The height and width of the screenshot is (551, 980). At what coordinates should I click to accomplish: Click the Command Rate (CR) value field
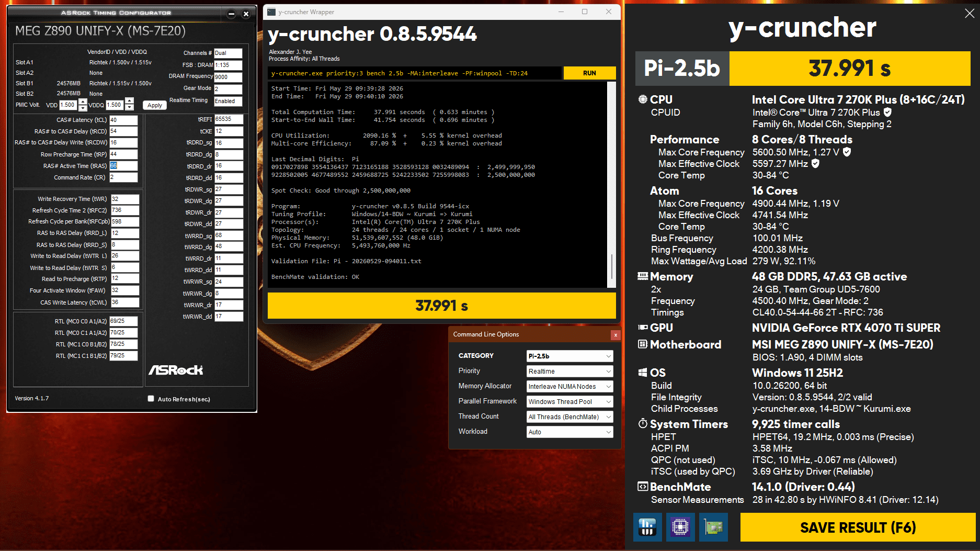(123, 177)
